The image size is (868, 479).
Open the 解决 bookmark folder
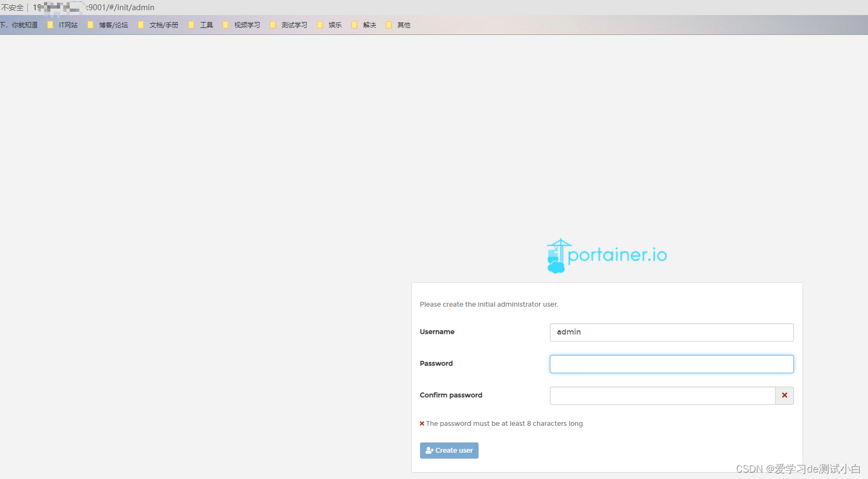point(364,25)
